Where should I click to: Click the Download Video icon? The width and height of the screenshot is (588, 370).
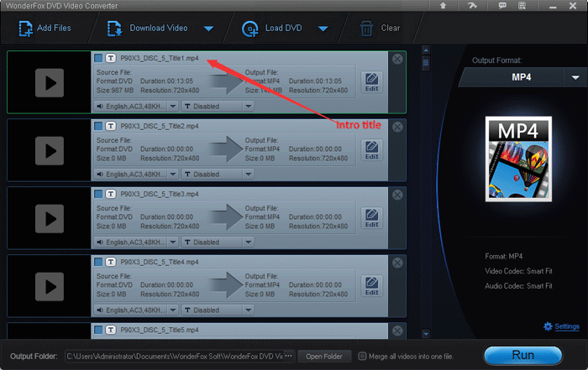click(x=115, y=29)
